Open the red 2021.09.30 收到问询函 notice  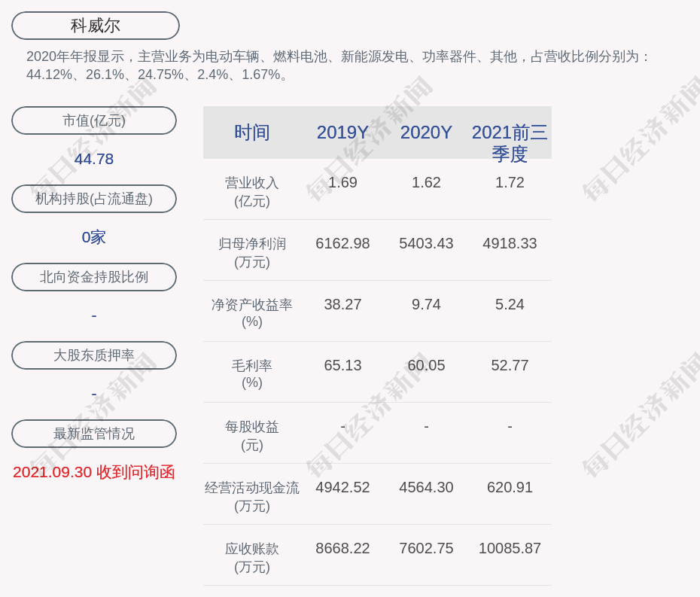click(94, 472)
